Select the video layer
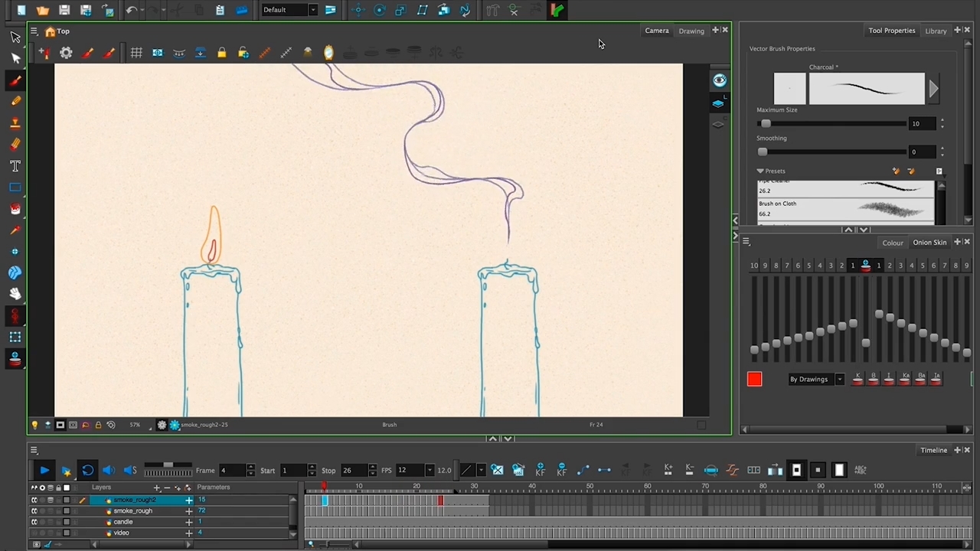This screenshot has width=980, height=551. 122,533
